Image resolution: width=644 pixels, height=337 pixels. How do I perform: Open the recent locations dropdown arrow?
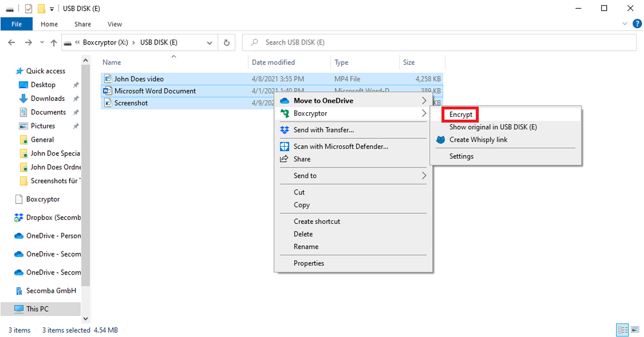point(42,43)
